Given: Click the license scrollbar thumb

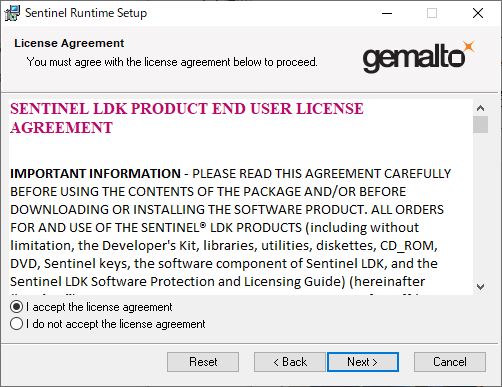Looking at the screenshot, I should [x=480, y=124].
